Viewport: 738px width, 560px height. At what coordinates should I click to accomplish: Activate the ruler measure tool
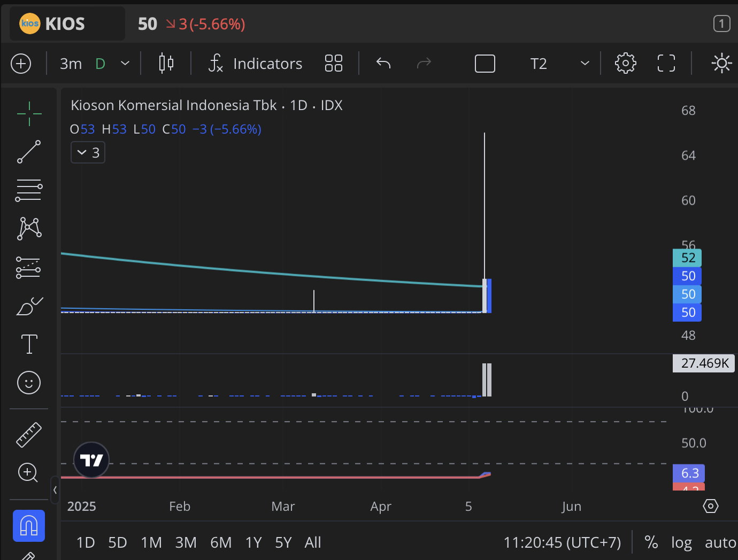[x=29, y=434]
